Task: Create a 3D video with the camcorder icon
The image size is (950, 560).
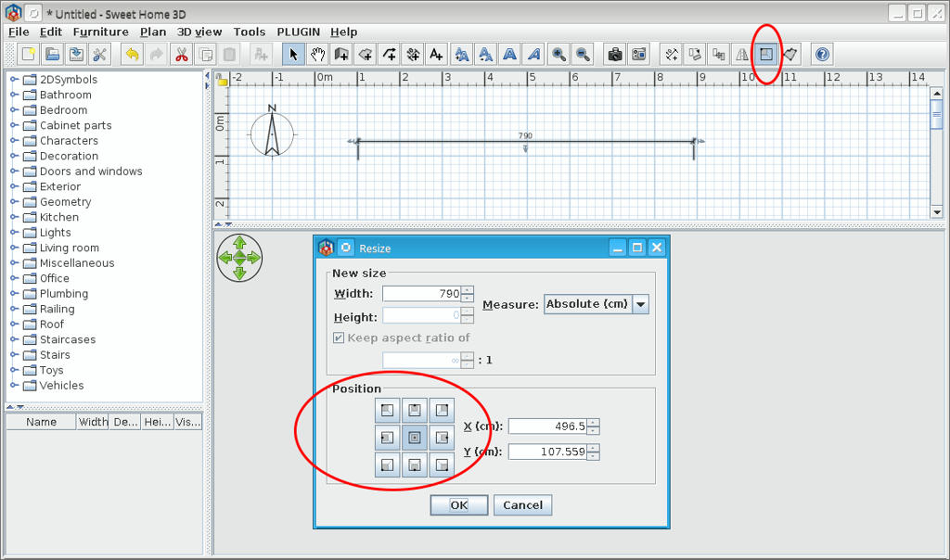Action: click(x=638, y=55)
